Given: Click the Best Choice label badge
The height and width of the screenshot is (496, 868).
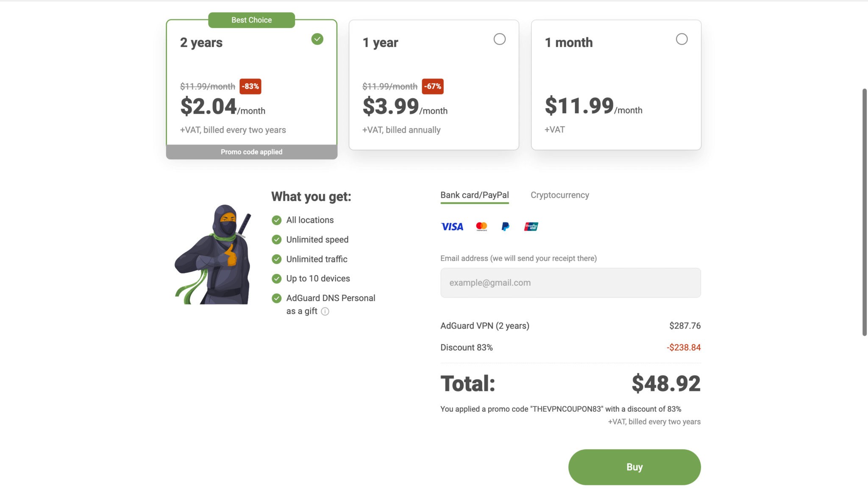Looking at the screenshot, I should 252,20.
